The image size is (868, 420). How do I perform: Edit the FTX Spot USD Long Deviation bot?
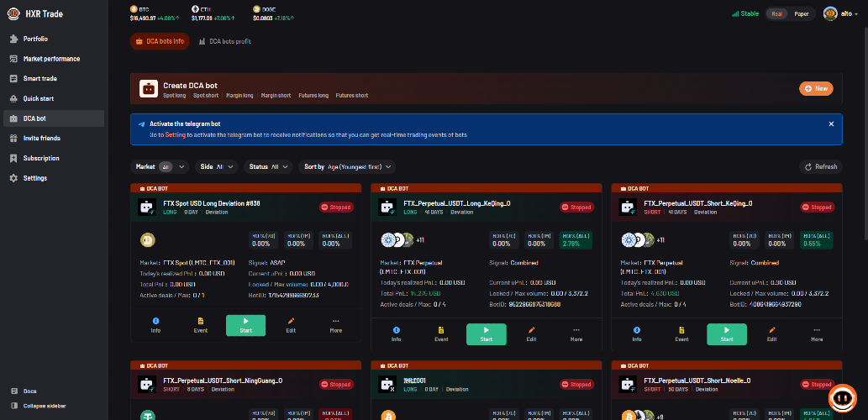[292, 325]
